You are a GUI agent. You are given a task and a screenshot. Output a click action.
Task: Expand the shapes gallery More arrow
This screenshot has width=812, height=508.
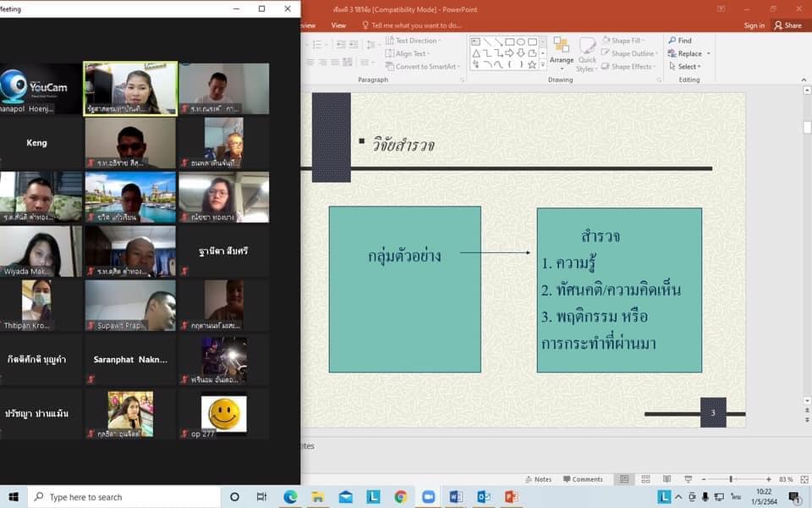pos(543,65)
